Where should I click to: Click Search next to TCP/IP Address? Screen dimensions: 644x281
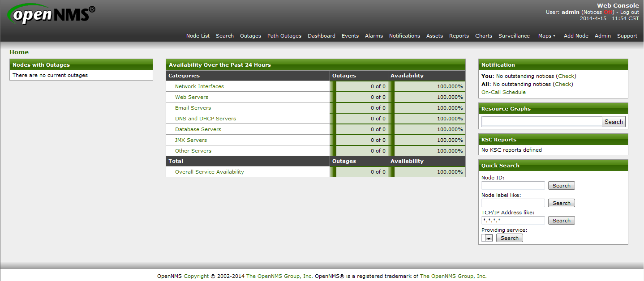(561, 221)
